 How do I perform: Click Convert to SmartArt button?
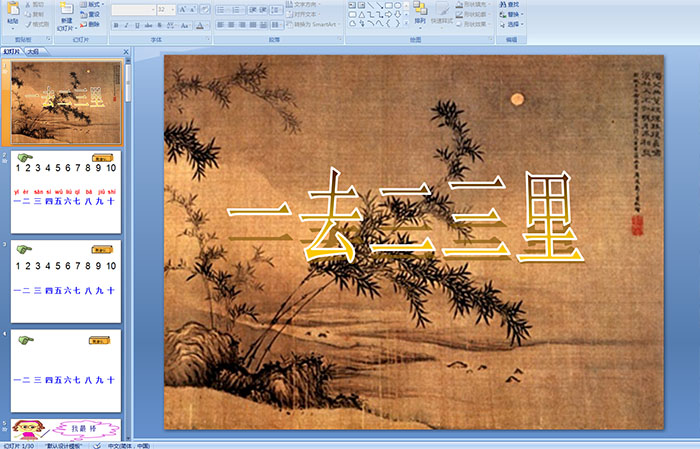tap(313, 24)
